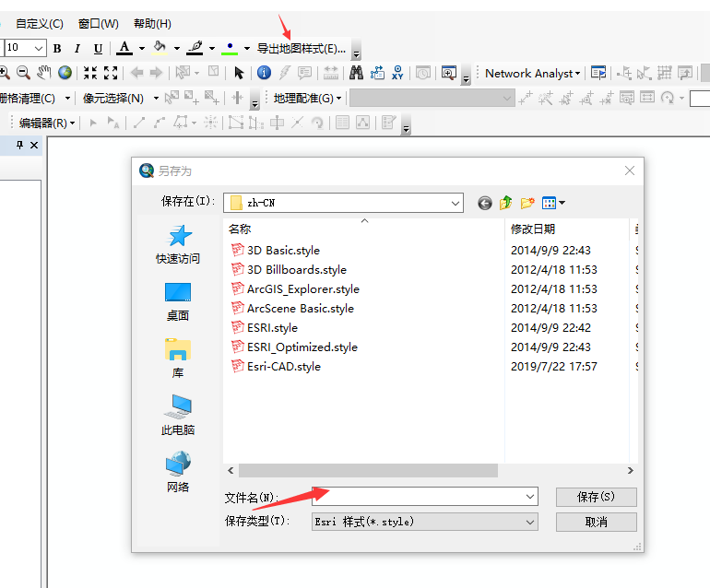Close the left side panel
The height and width of the screenshot is (588, 710).
pyautogui.click(x=34, y=145)
